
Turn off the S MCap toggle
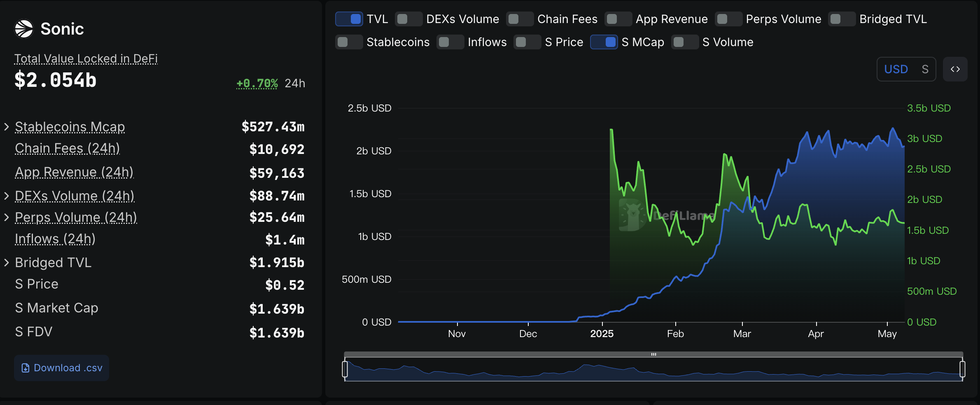(604, 42)
